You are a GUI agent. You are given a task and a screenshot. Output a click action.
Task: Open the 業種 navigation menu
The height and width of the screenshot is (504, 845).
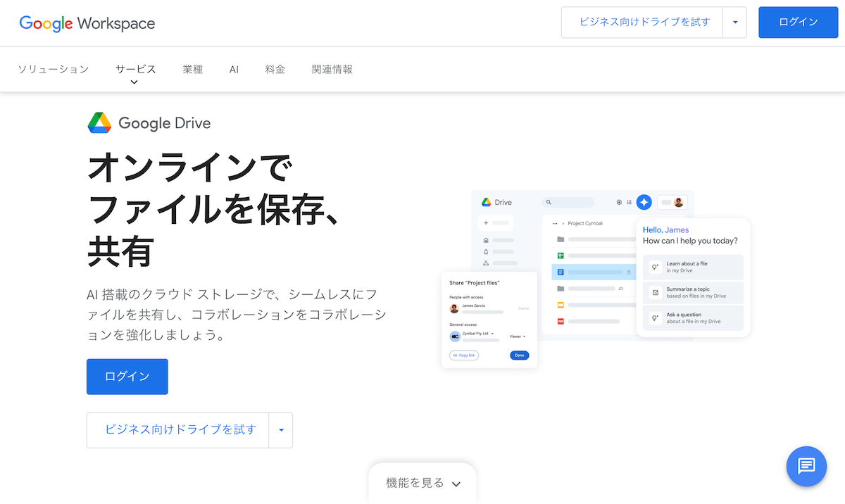click(x=192, y=69)
